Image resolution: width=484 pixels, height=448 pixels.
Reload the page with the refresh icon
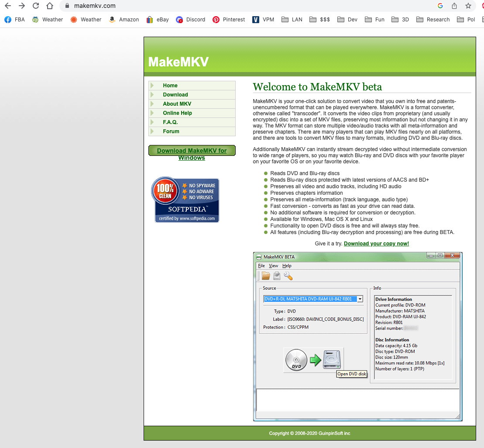[x=36, y=6]
